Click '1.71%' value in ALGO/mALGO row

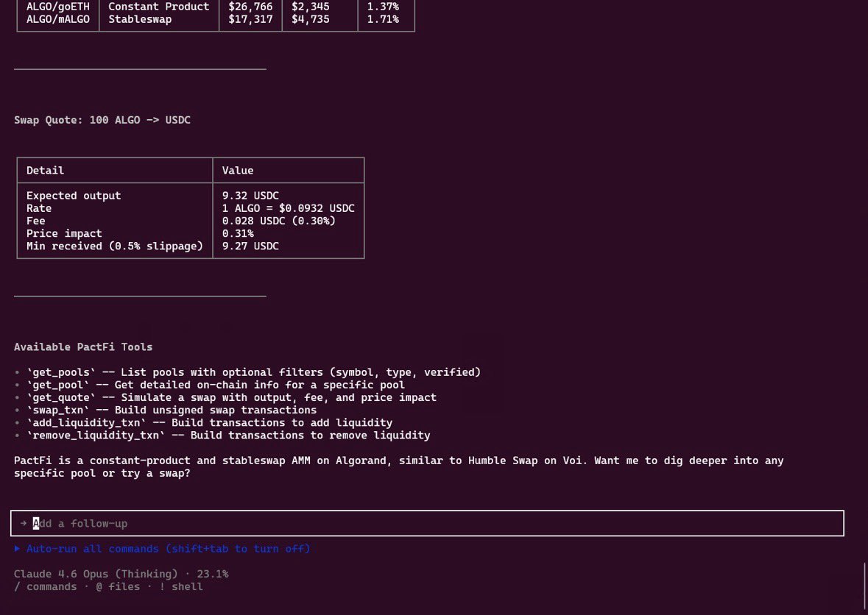[x=383, y=19]
